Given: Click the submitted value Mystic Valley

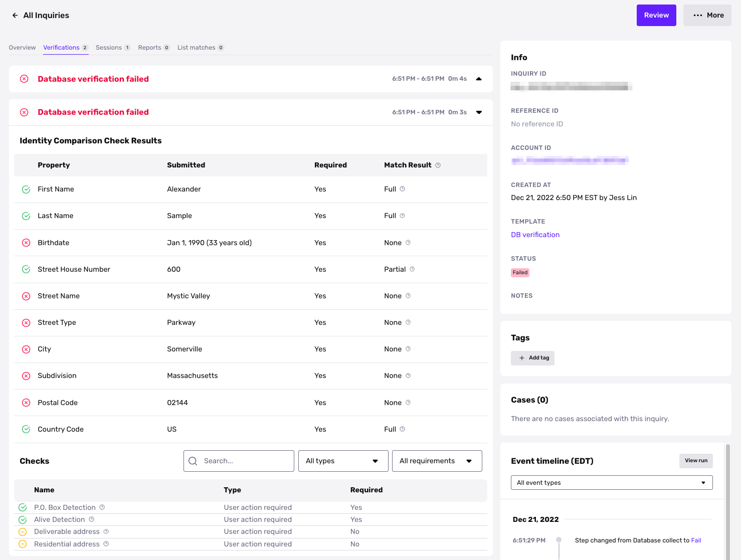Looking at the screenshot, I should (x=189, y=296).
